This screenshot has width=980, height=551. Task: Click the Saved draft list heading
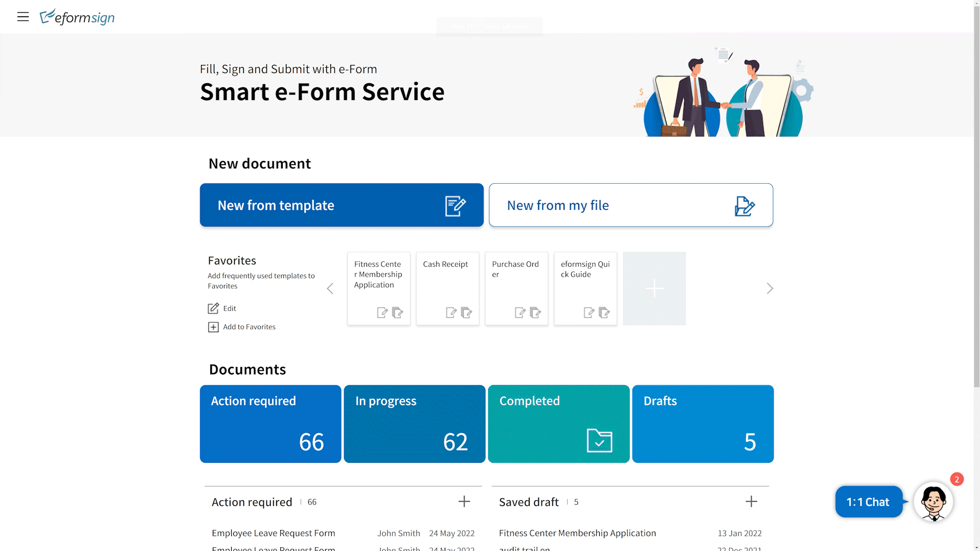coord(529,502)
